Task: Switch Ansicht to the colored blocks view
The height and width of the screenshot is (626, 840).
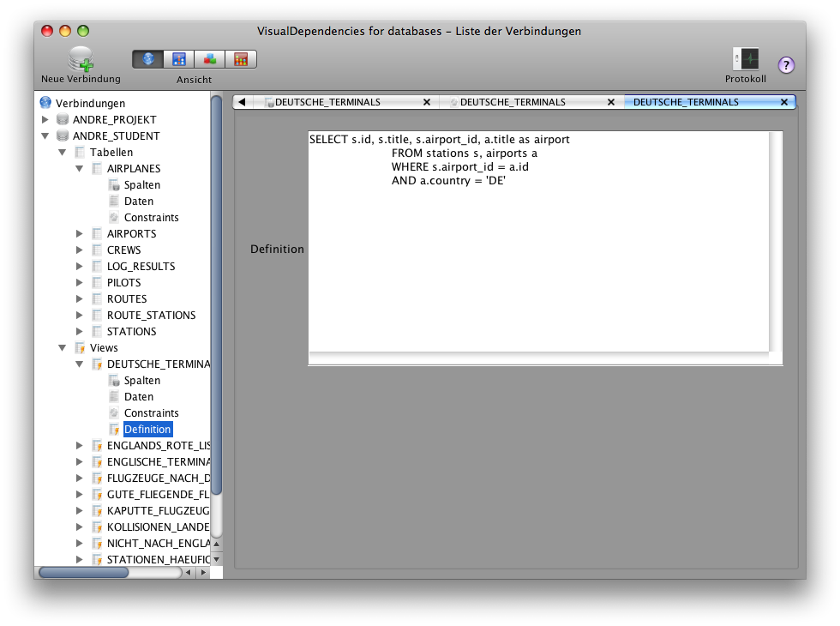Action: [210, 59]
